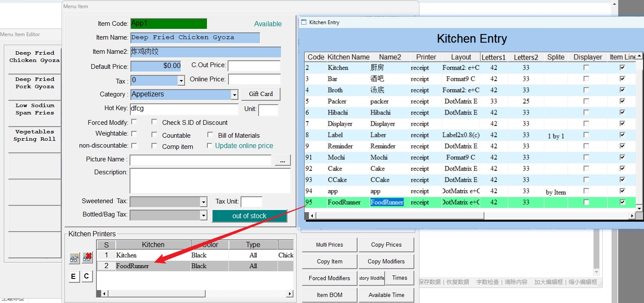Click the Item Name field

pos(195,37)
